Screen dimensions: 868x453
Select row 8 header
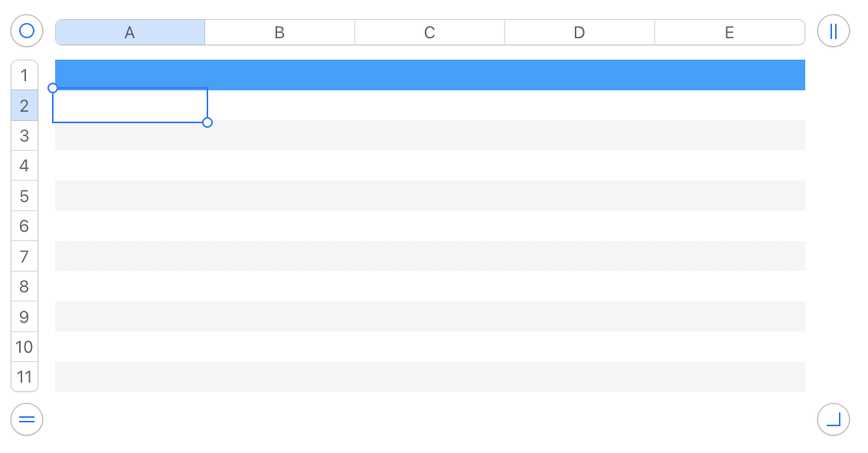(x=24, y=287)
